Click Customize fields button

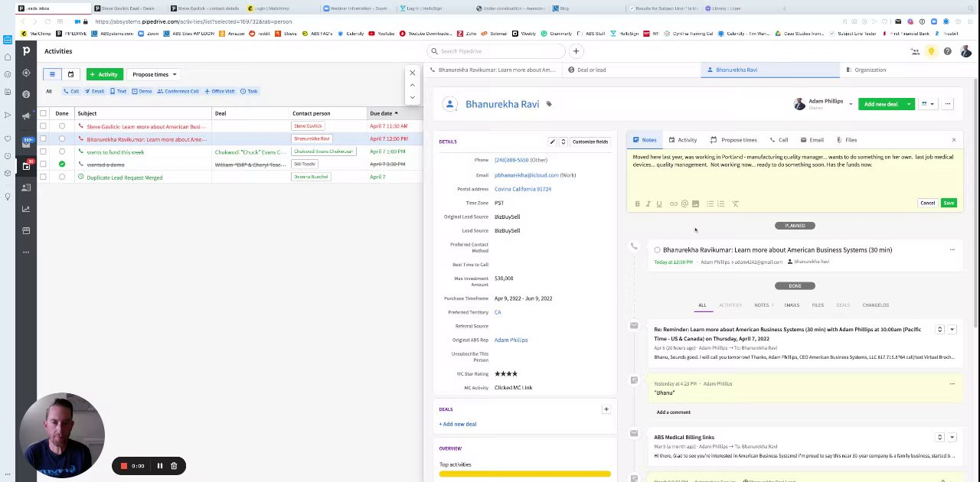590,142
